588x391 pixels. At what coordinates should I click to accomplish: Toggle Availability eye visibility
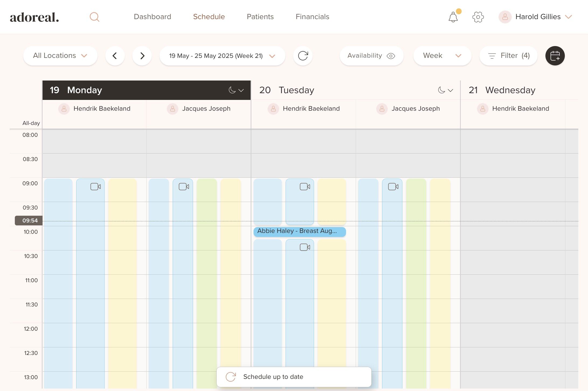click(390, 56)
